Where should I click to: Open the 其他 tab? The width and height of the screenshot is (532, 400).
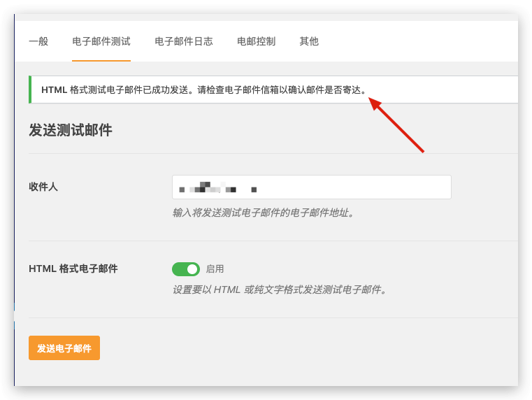tap(309, 41)
